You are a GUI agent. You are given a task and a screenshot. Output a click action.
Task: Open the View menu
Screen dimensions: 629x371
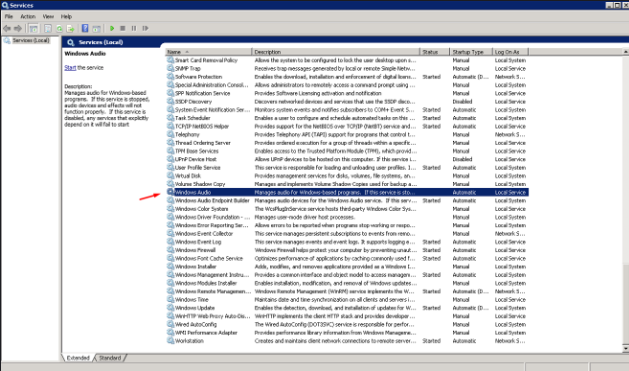tap(48, 16)
